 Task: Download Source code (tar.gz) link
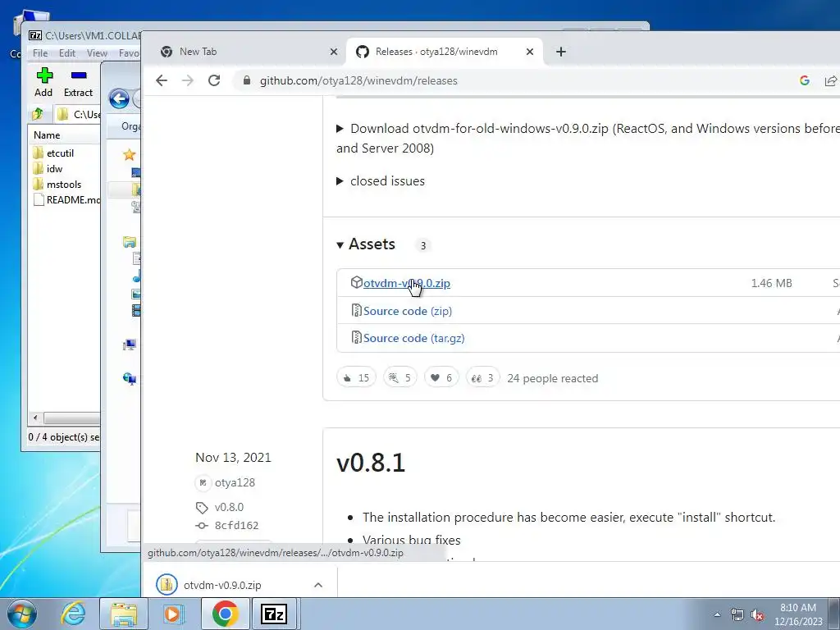[414, 339]
